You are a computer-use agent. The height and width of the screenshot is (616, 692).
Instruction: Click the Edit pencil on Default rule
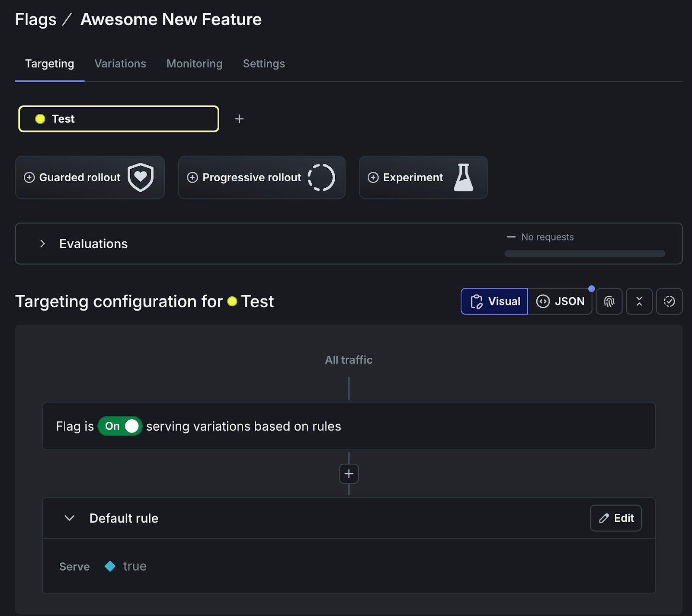point(615,518)
